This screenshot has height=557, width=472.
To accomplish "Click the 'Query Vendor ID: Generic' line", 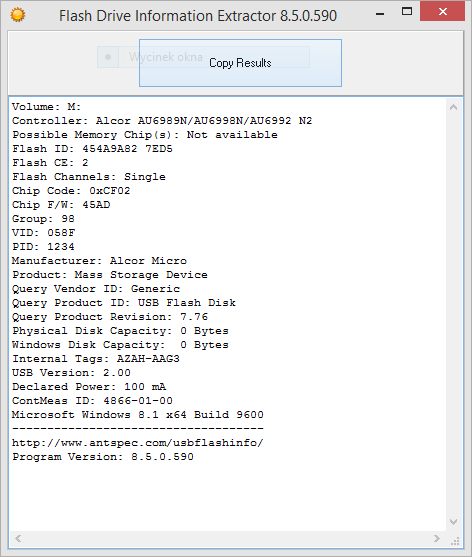I will tap(96, 289).
